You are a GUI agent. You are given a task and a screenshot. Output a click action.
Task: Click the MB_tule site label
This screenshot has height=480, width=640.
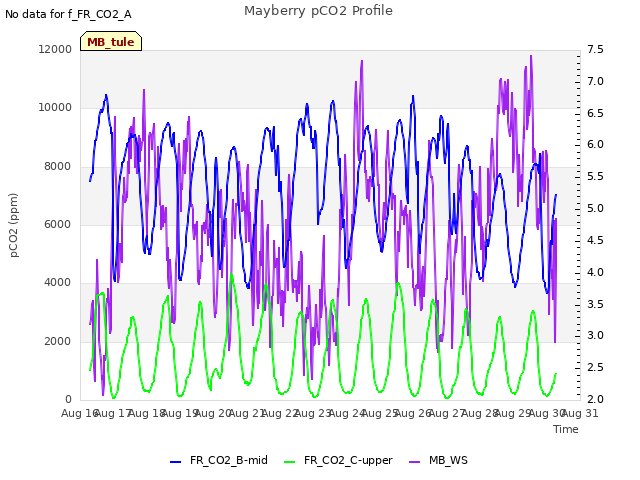click(111, 42)
